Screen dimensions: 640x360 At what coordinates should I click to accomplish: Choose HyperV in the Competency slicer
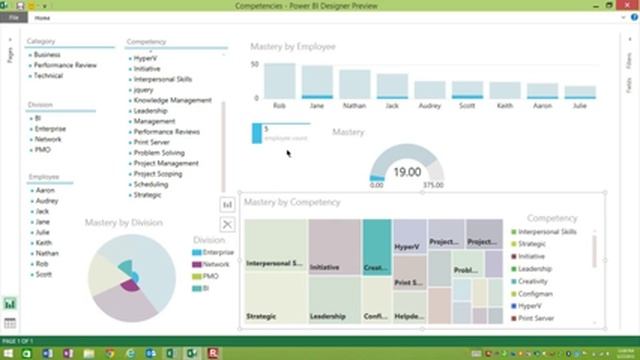pyautogui.click(x=145, y=58)
